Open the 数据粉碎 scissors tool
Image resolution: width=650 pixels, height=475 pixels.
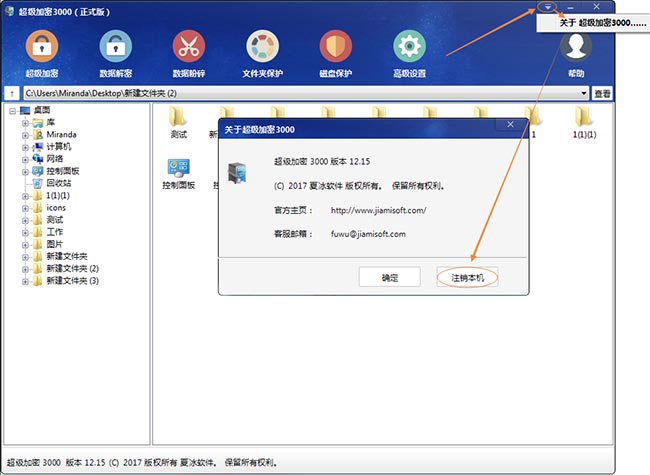(x=189, y=46)
